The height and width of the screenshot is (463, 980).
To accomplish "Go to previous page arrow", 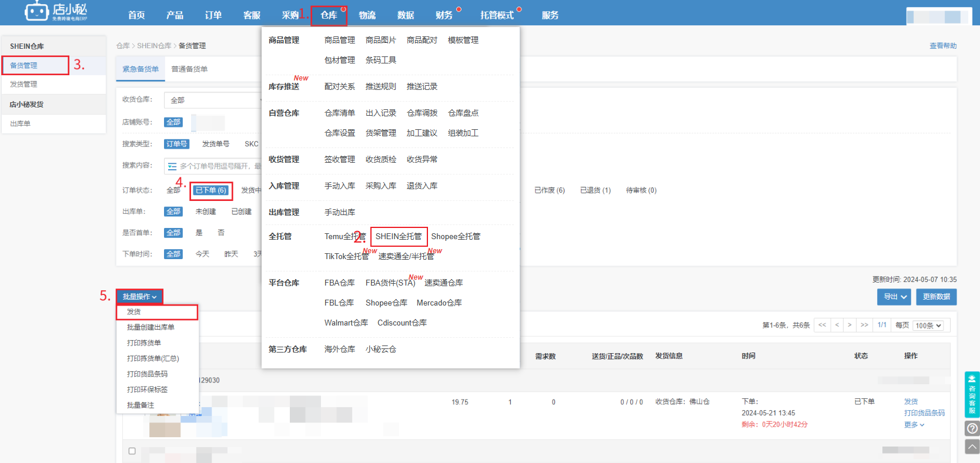I will point(837,325).
